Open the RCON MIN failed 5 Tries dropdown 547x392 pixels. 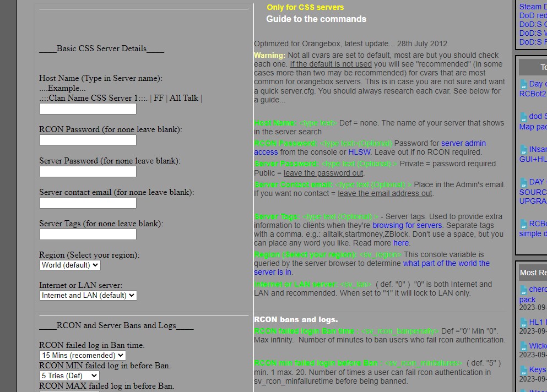click(69, 375)
